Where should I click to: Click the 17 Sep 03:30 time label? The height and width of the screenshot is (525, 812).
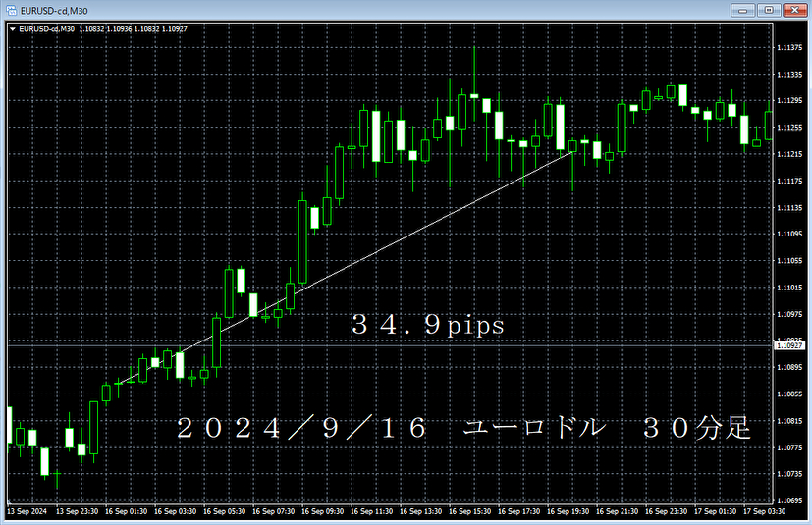tap(764, 511)
